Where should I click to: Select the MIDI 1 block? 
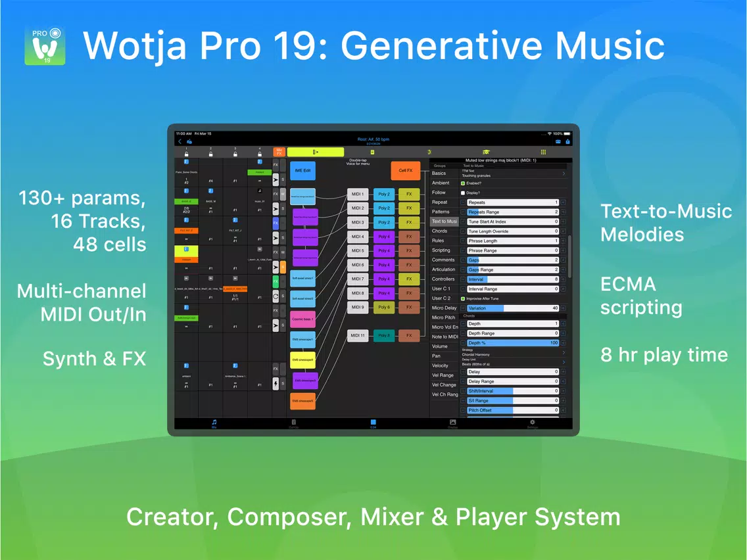click(x=357, y=195)
